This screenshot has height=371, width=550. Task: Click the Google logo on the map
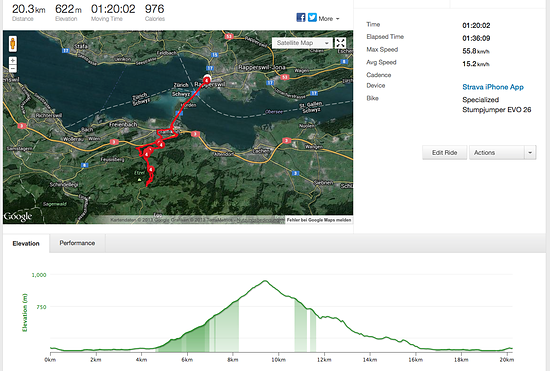(18, 216)
